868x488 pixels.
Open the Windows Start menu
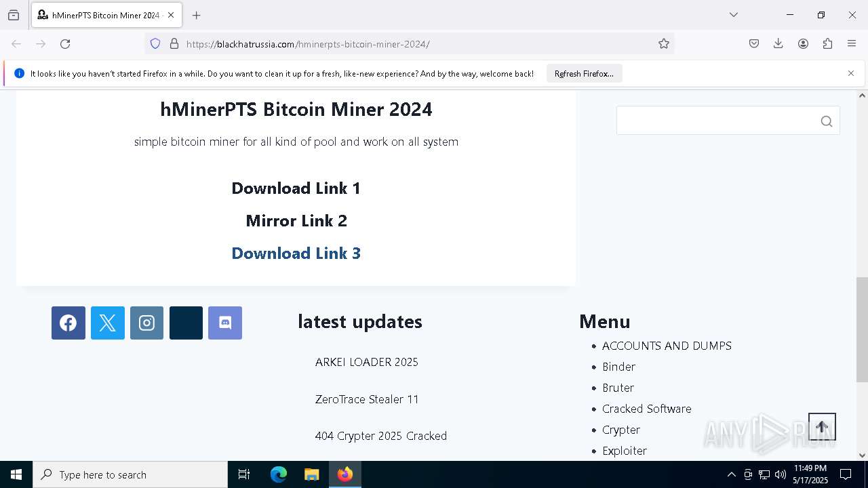[16, 474]
